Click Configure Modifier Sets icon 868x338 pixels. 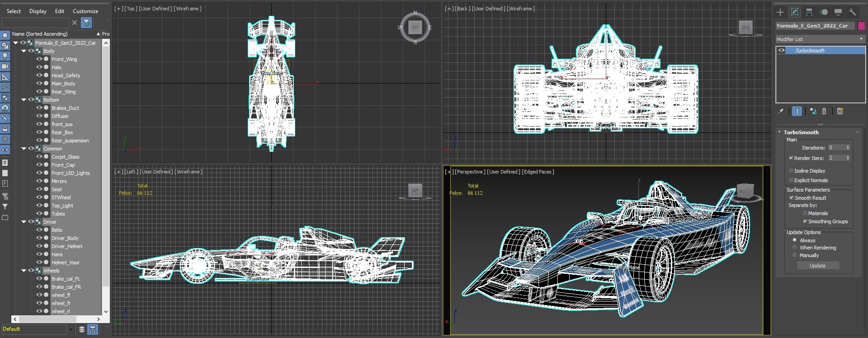[840, 111]
